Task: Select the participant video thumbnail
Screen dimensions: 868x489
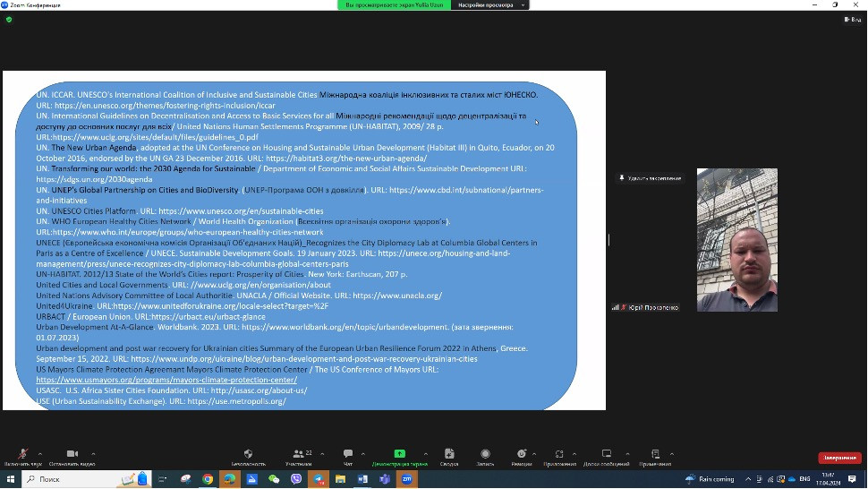Action: click(x=736, y=240)
